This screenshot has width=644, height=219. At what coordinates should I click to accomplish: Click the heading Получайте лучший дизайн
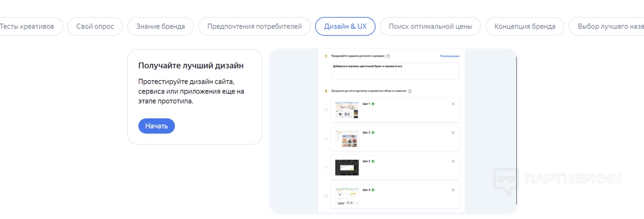click(x=191, y=66)
